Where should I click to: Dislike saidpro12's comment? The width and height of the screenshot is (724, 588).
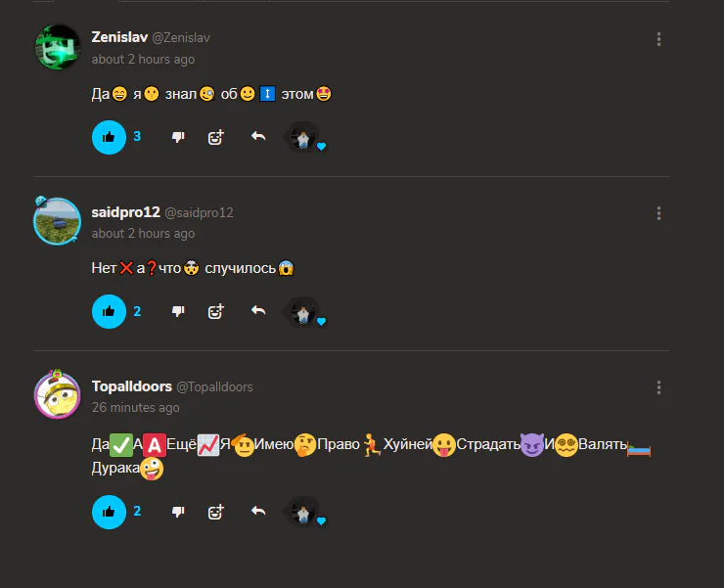(x=178, y=311)
